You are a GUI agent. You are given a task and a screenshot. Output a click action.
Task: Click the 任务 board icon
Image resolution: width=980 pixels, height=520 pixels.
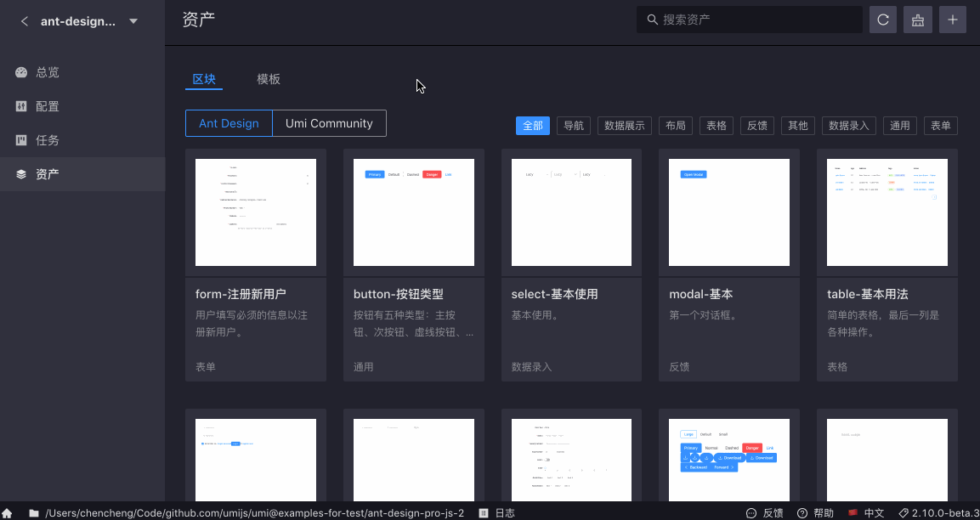click(21, 140)
